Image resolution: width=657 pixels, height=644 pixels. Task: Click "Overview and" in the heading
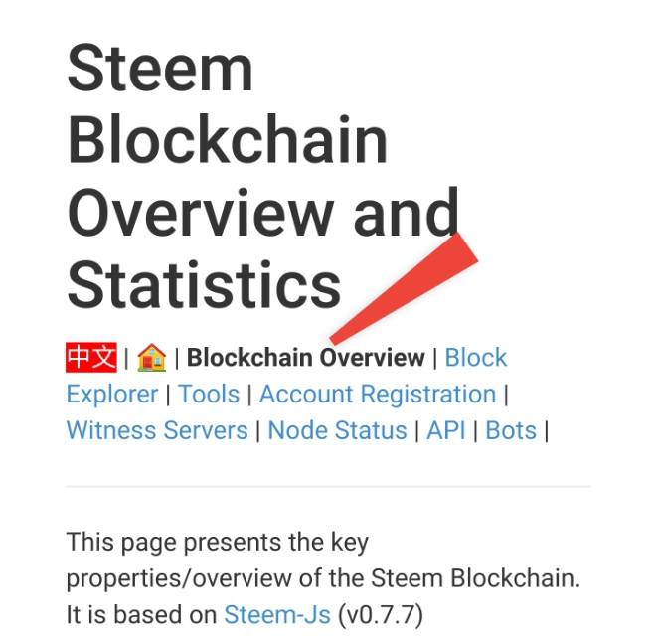click(263, 212)
